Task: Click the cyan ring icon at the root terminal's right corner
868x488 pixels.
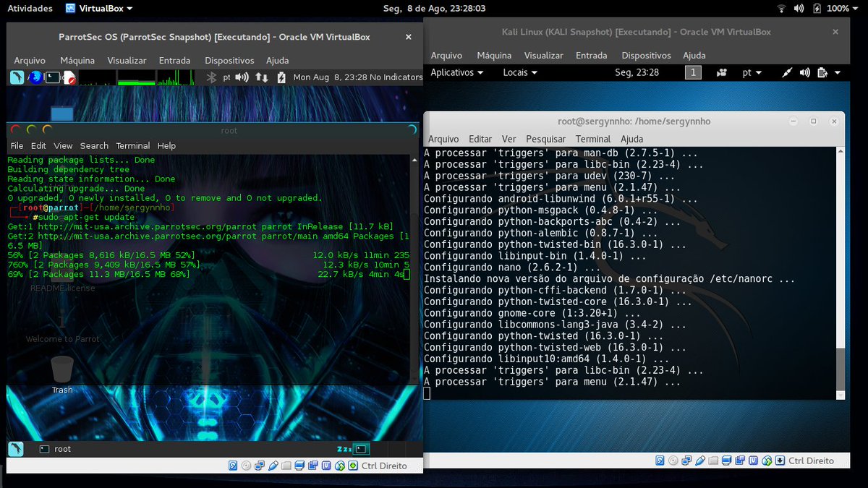Action: coord(412,130)
